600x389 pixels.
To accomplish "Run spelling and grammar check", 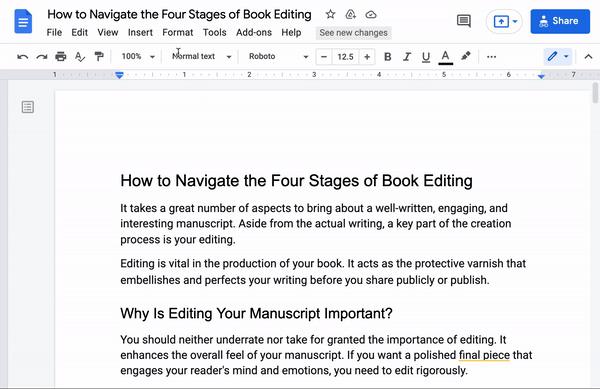I will [x=80, y=57].
